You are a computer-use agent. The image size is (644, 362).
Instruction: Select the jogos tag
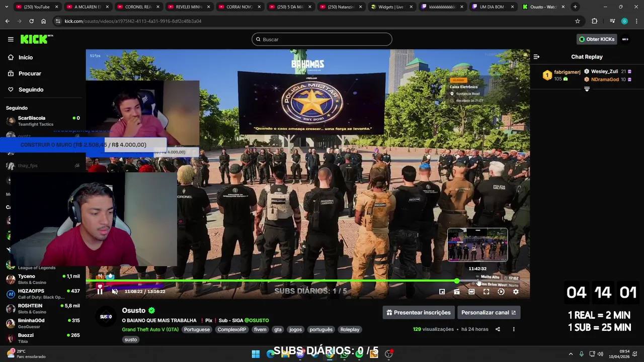click(295, 329)
